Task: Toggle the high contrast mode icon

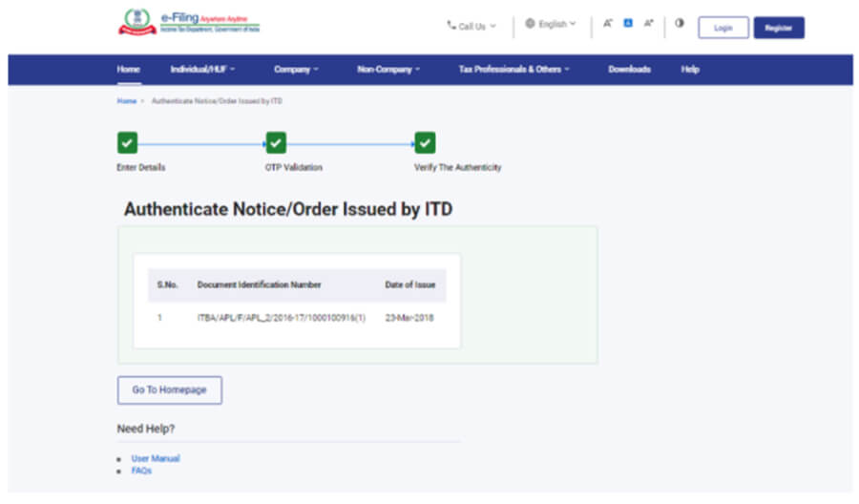Action: tap(680, 25)
